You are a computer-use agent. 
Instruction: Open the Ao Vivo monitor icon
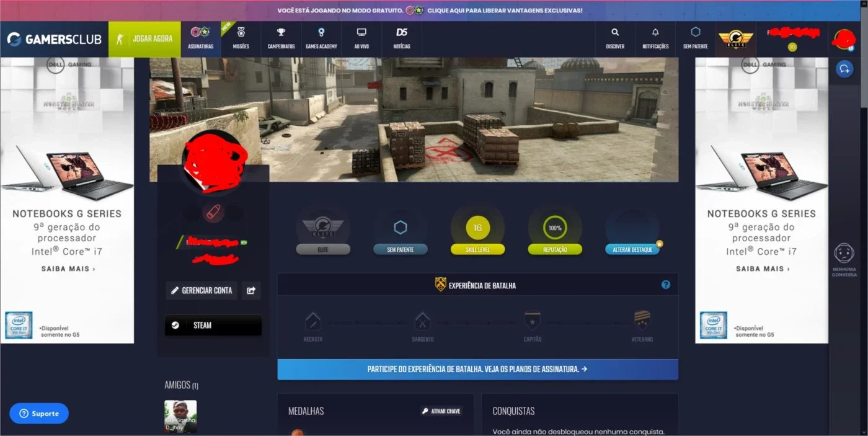click(x=361, y=32)
